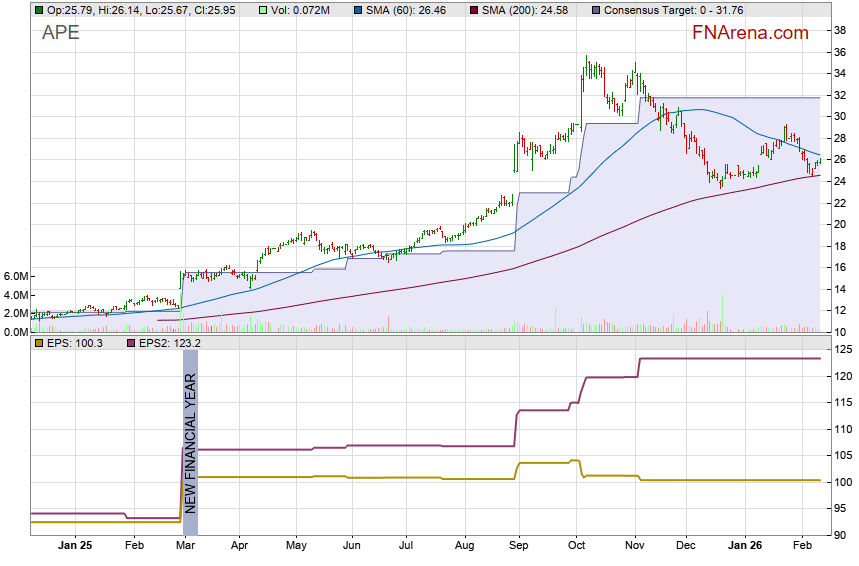Click the FNArena.com watermark link

[x=750, y=33]
